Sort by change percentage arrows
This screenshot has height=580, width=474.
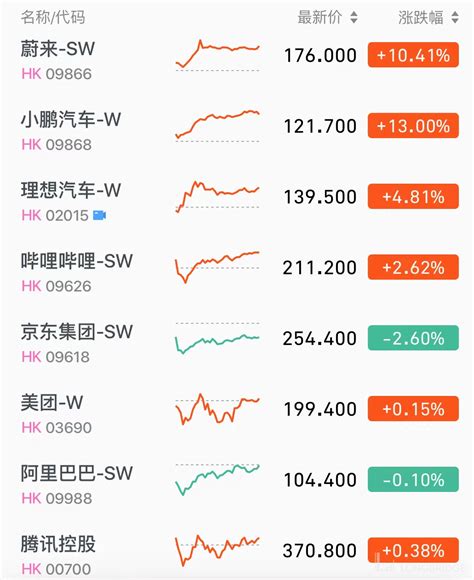click(x=455, y=17)
